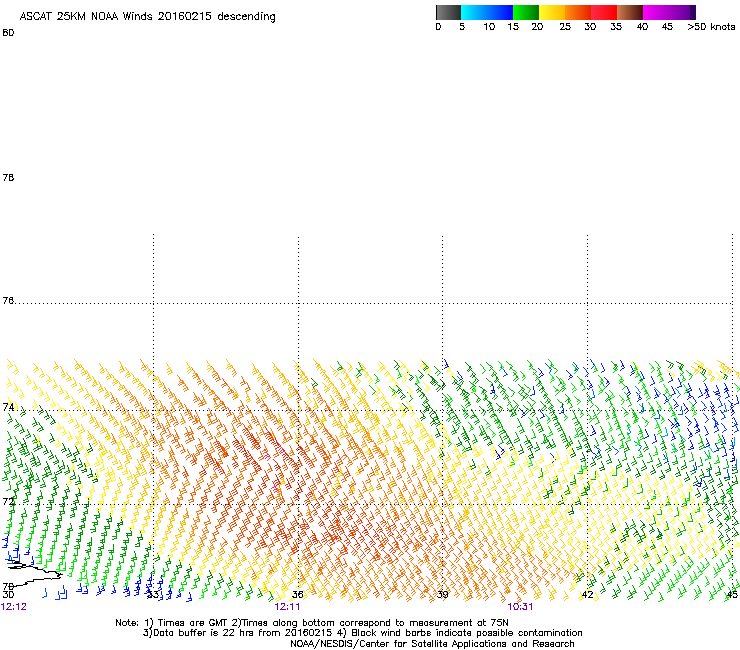The height and width of the screenshot is (650, 740).
Task: Click the green 15–20 knots legend segment
Action: [526, 12]
